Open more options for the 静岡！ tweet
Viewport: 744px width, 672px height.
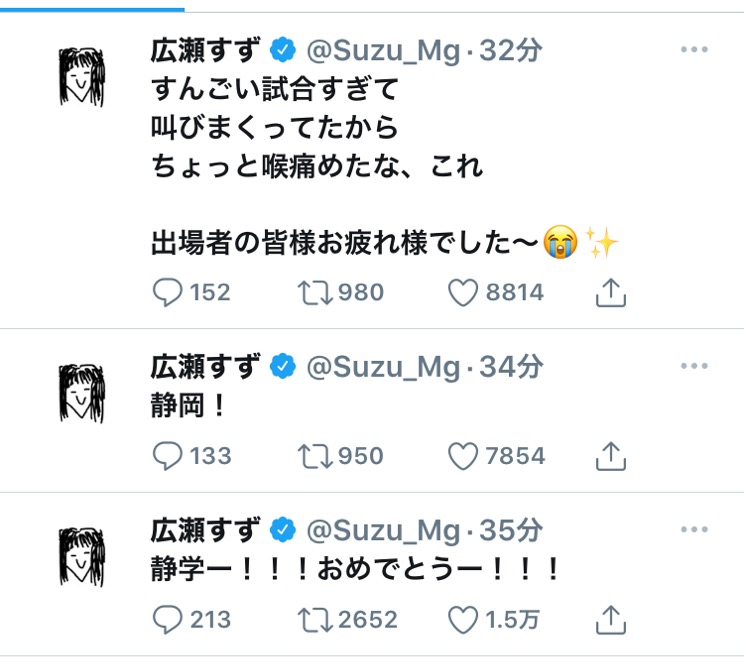pos(694,366)
